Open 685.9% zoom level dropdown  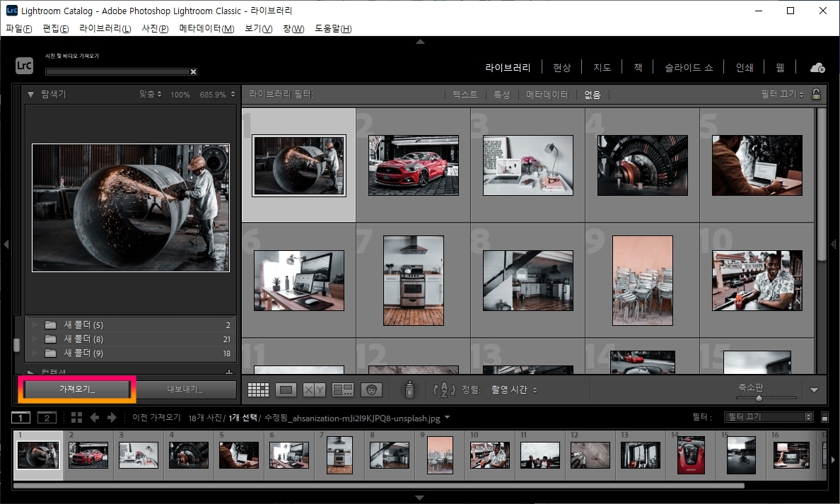218,95
